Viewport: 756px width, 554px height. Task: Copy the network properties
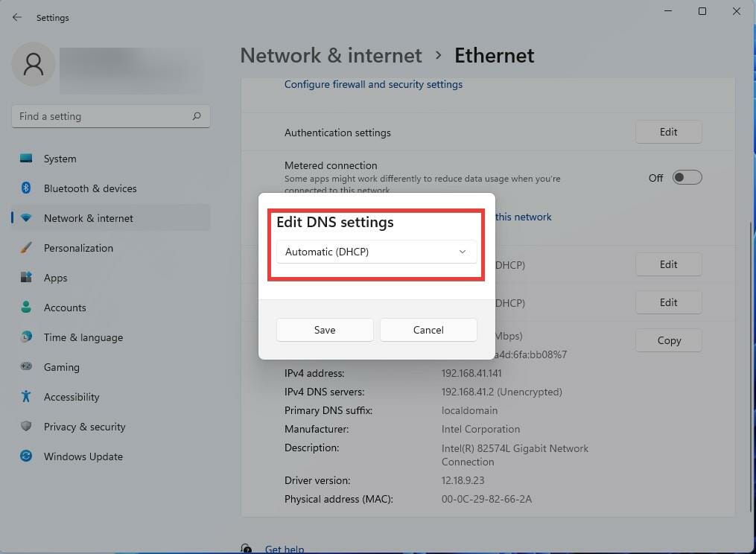[668, 340]
